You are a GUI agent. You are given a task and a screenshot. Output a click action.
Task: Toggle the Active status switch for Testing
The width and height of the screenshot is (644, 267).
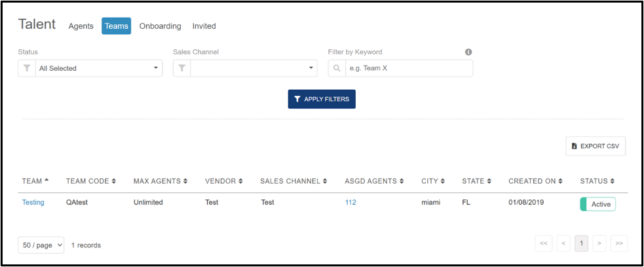tap(597, 204)
